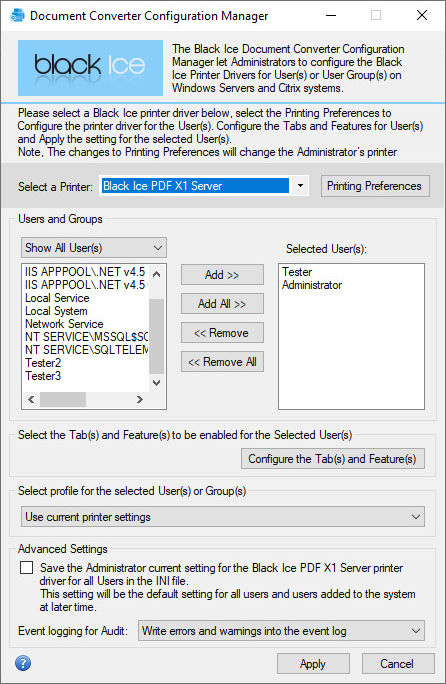Click the Add >> button
Image resolution: width=446 pixels, height=684 pixels.
pos(222,275)
